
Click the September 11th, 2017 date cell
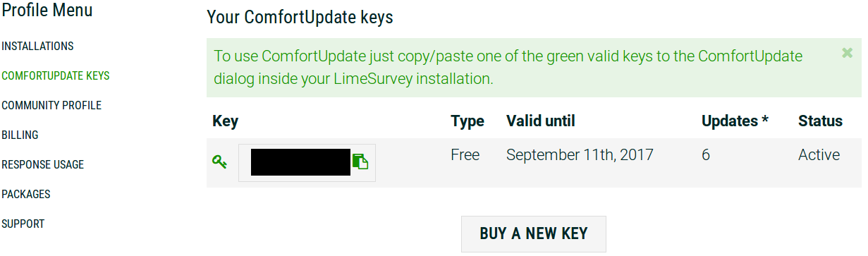(580, 155)
